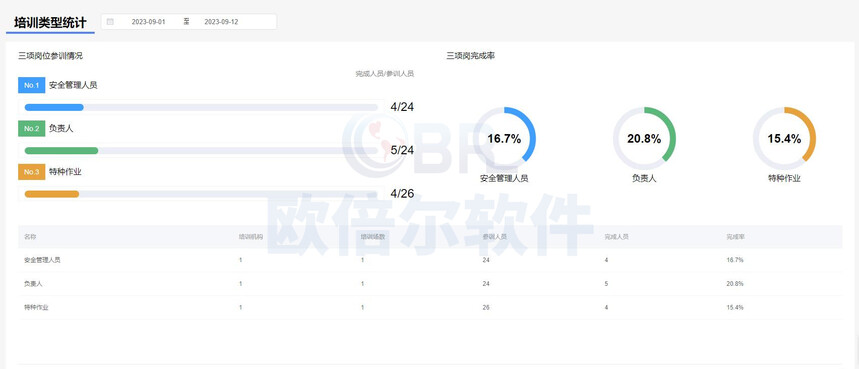This screenshot has width=859, height=369.
Task: Click 负责人 caption under green donut
Action: point(644,178)
